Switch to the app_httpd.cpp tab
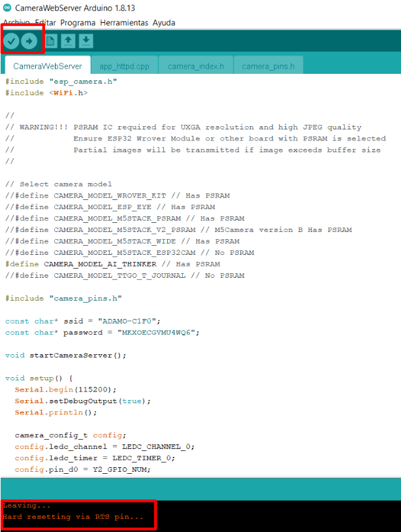Image resolution: width=401 pixels, height=532 pixels. [x=124, y=66]
